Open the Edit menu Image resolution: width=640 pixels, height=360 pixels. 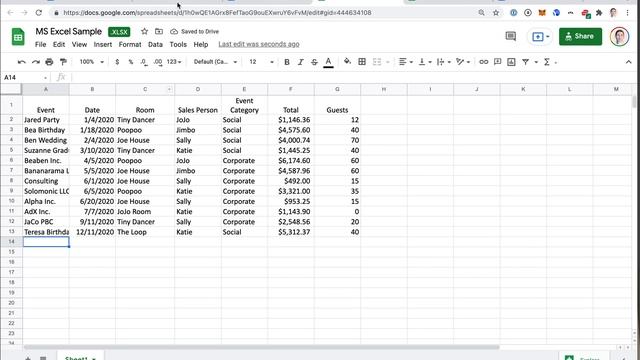[x=59, y=44]
